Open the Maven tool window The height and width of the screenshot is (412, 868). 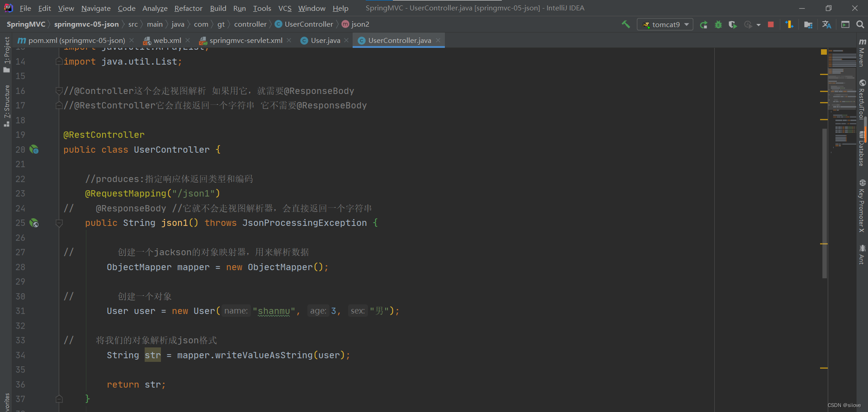(863, 52)
